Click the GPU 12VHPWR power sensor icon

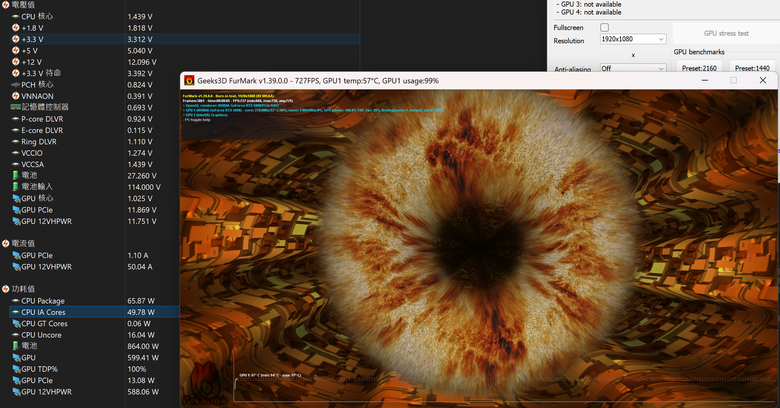[14, 392]
